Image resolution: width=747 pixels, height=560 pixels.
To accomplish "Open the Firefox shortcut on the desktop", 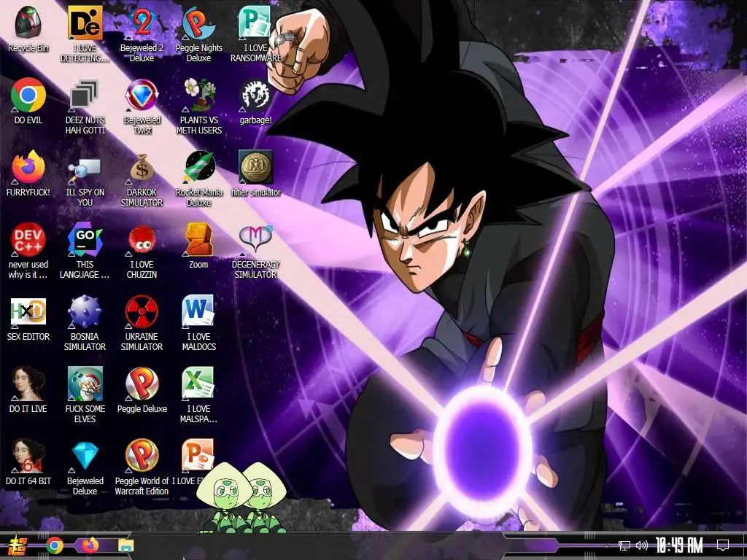I will click(28, 174).
